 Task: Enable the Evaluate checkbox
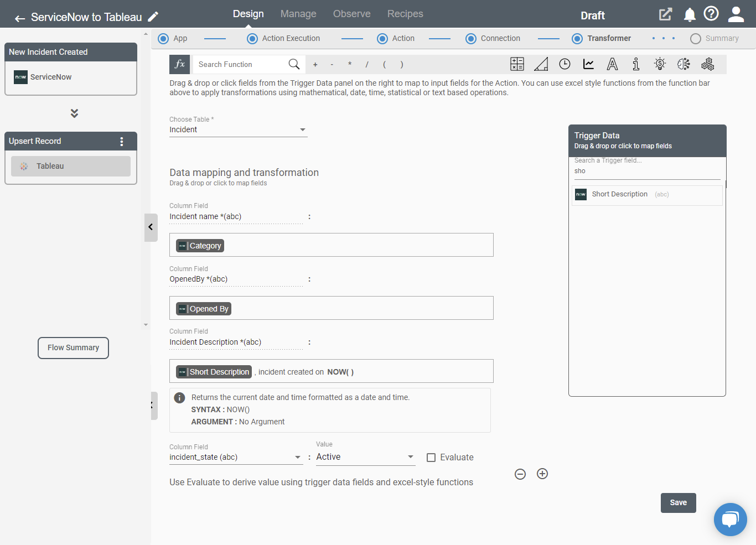431,458
